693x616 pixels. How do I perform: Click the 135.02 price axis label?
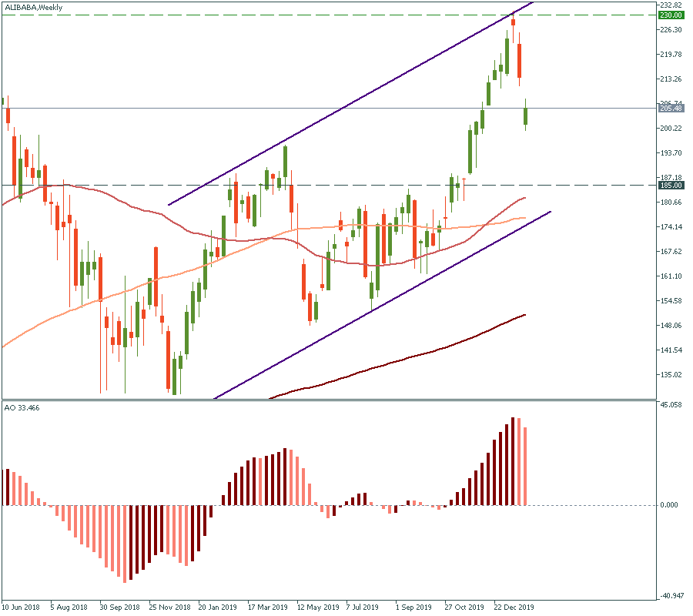(671, 375)
